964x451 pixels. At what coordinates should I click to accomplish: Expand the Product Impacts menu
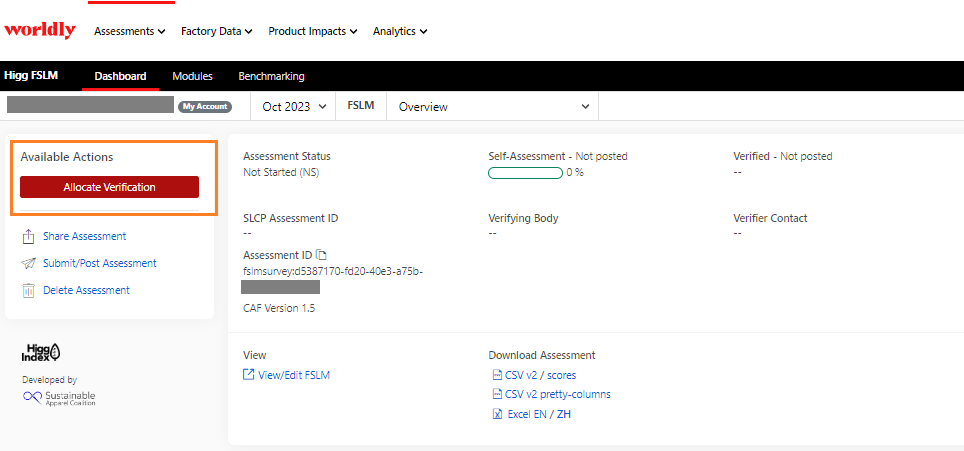[x=312, y=31]
